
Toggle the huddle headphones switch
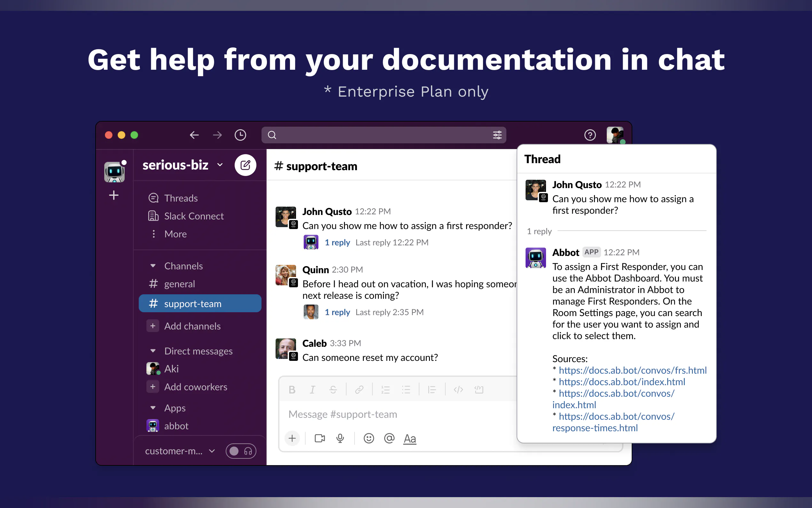click(x=241, y=451)
